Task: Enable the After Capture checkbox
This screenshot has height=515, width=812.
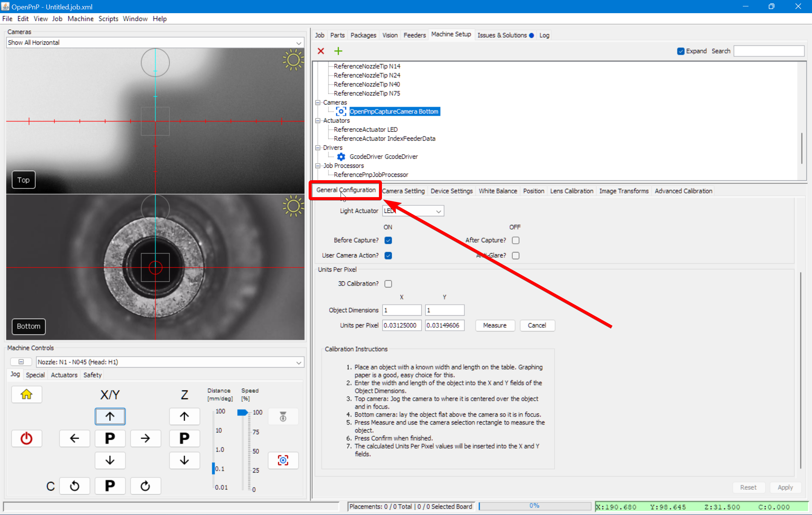Action: [515, 240]
